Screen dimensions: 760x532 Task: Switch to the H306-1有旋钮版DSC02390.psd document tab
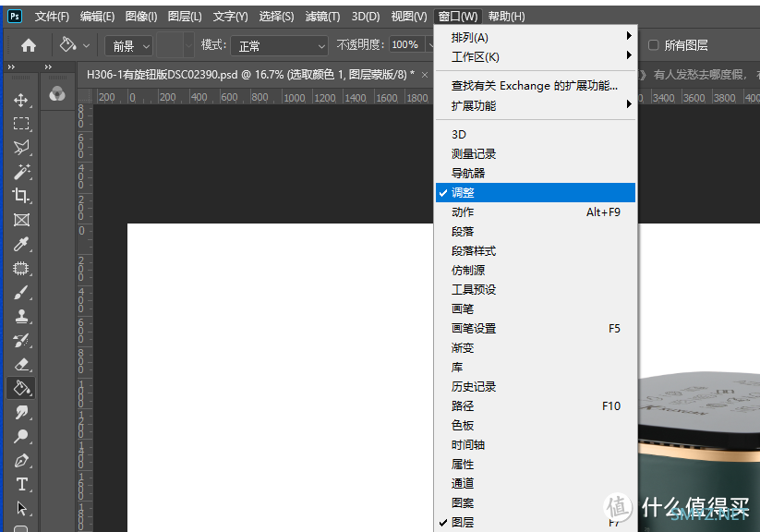click(x=250, y=75)
